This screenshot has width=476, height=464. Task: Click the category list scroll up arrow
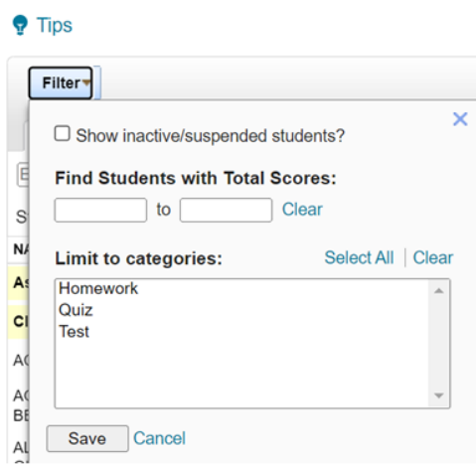(439, 291)
